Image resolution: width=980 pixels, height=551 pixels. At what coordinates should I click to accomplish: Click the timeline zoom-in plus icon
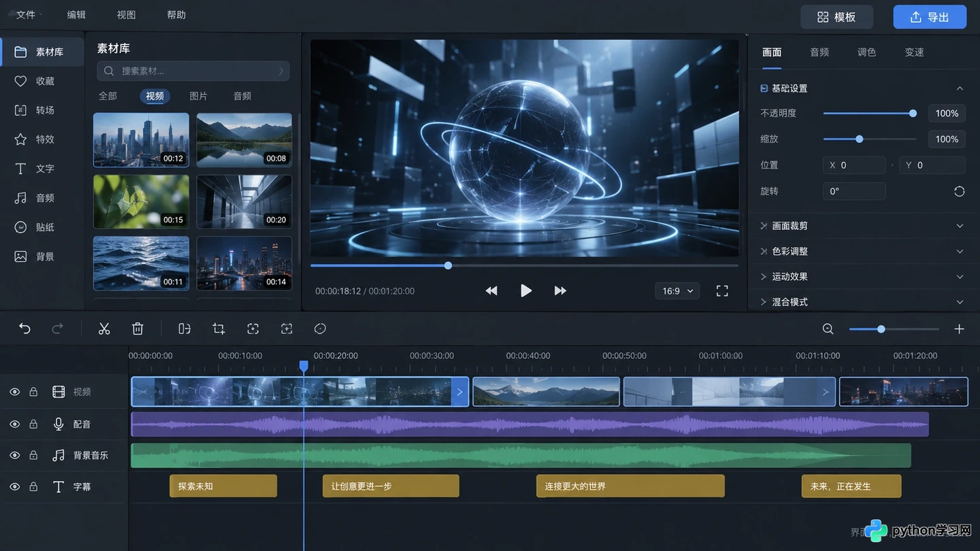[960, 329]
